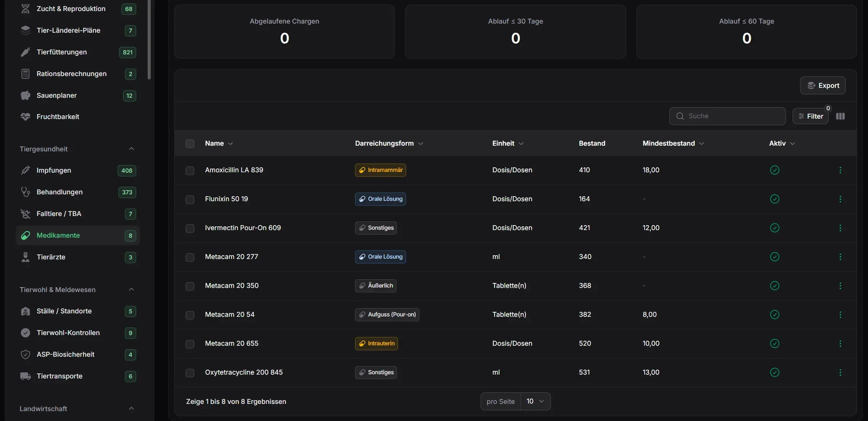Collapse the Tierwohl & Meldewesen section

point(131,289)
